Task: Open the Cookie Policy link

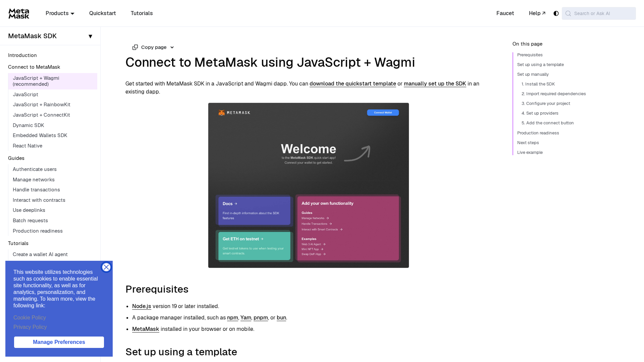Action: 30,318
